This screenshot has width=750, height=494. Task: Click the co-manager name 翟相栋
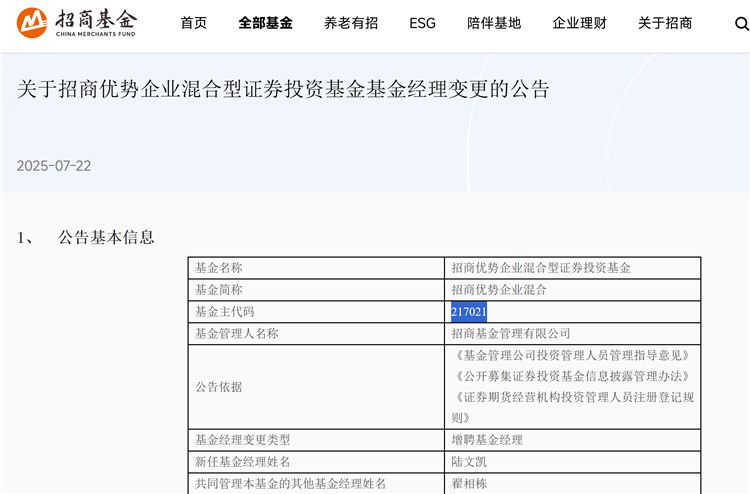470,484
